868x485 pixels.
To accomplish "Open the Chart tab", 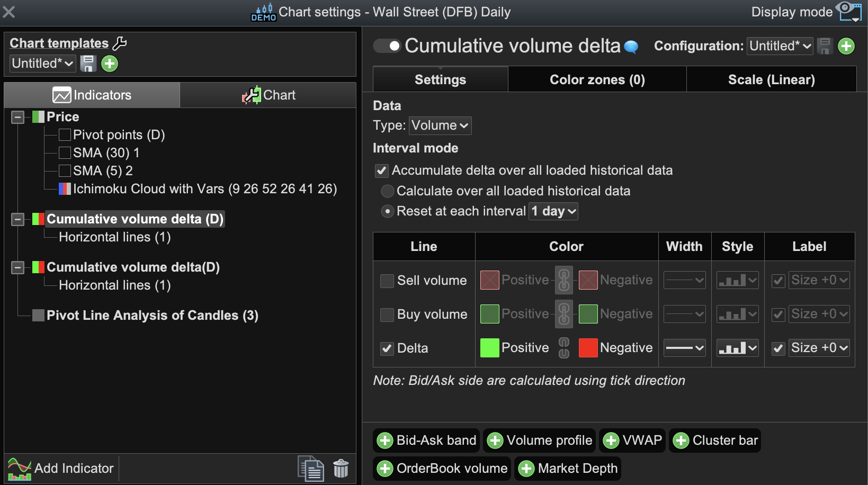I will click(x=269, y=95).
